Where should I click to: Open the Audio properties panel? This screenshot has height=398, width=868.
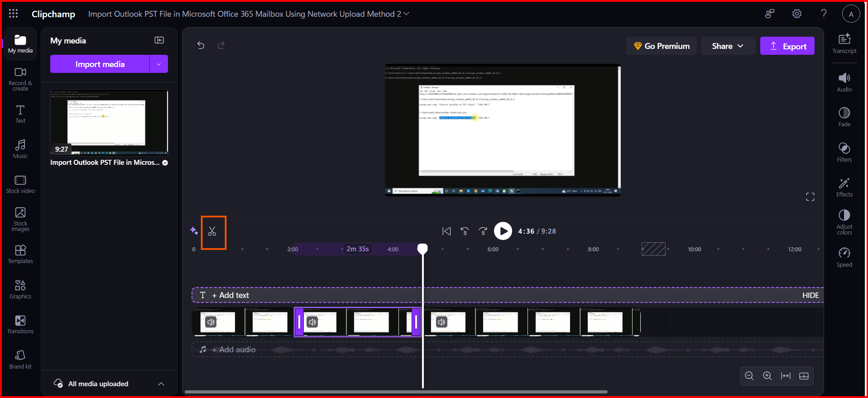(844, 82)
